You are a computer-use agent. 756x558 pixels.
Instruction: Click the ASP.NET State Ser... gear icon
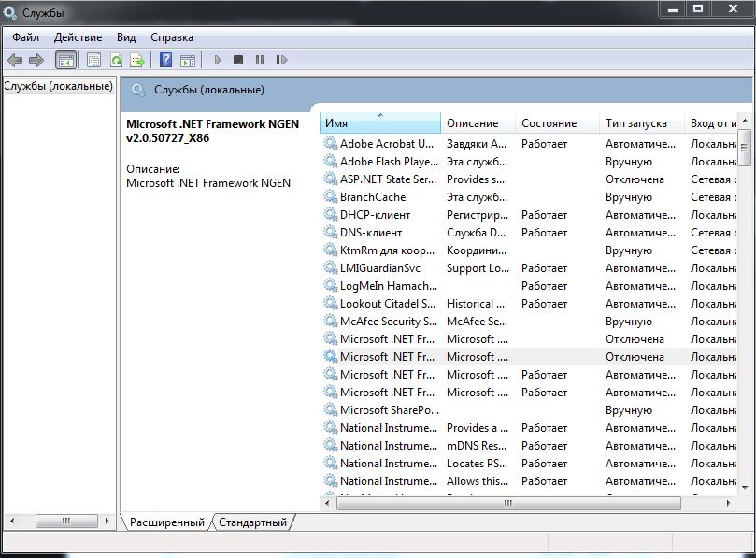[330, 179]
